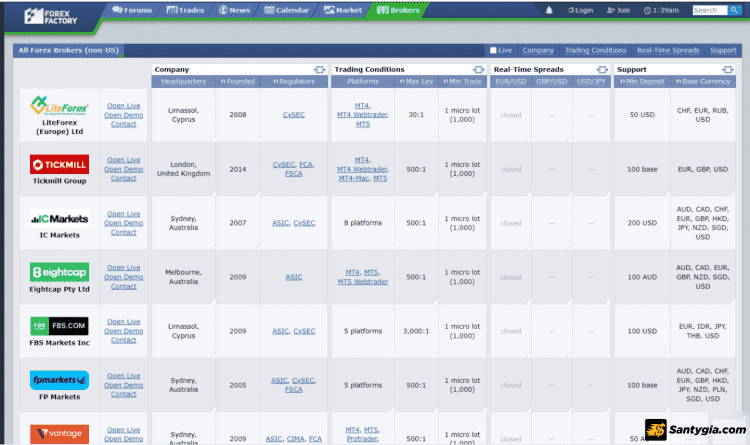Click the search magnifier icon
Viewport: 750px width, 445px height.
[734, 10]
